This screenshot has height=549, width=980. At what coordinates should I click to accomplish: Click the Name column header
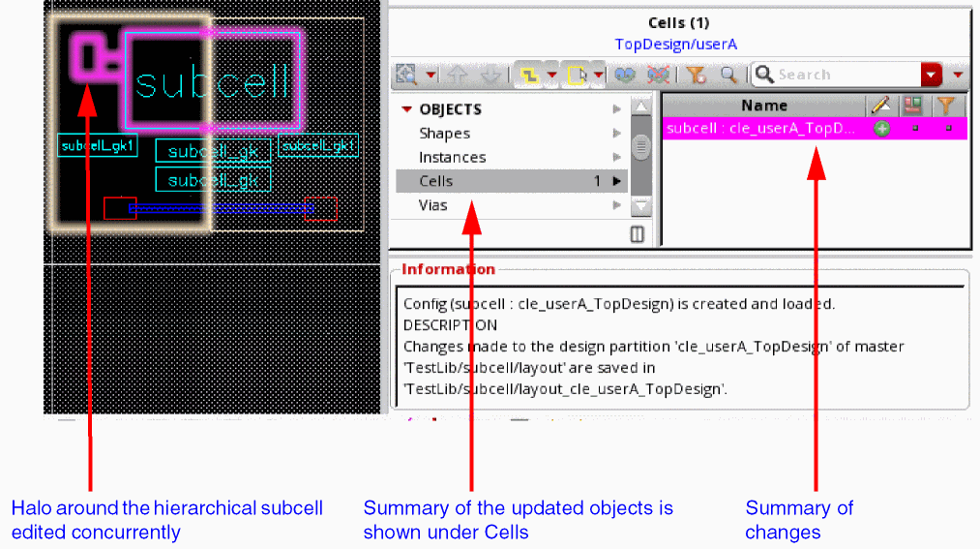click(x=763, y=106)
